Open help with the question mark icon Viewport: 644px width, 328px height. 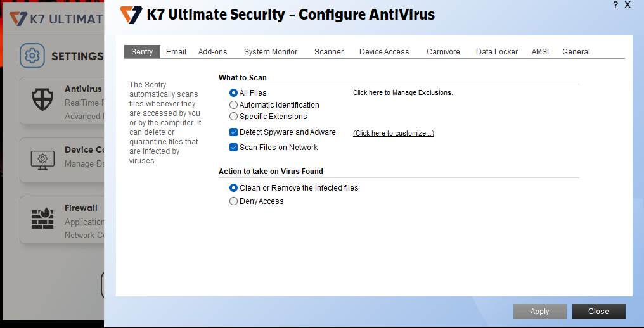click(615, 5)
